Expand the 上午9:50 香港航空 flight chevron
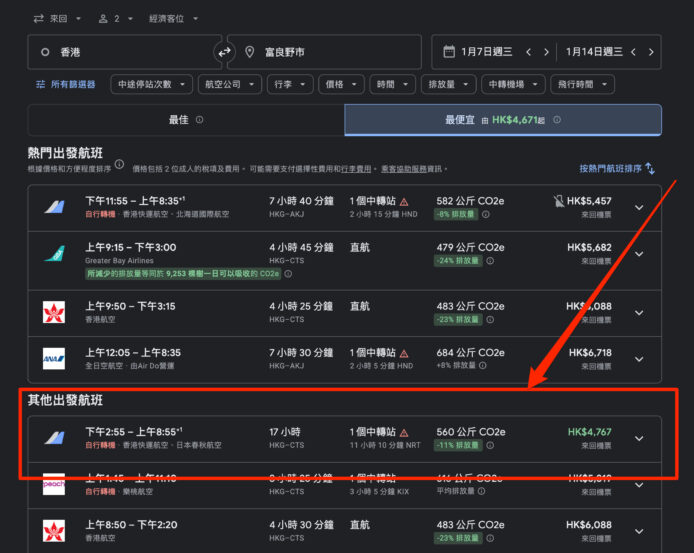 point(639,313)
